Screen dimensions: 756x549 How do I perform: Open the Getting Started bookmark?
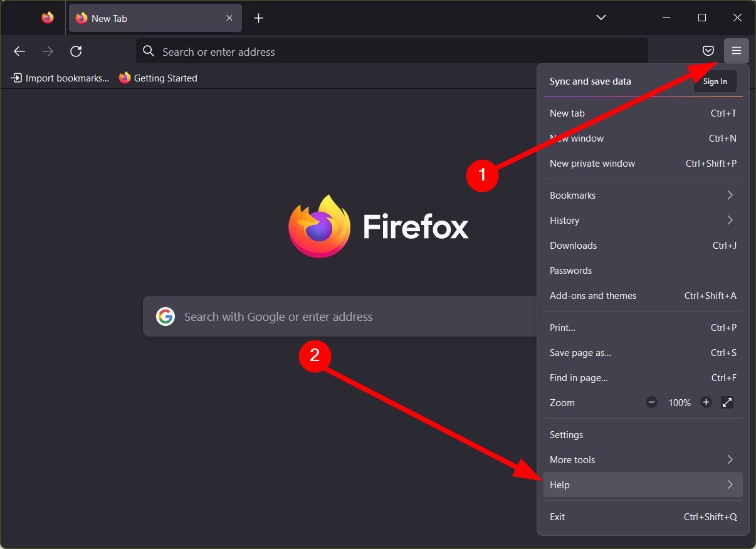[158, 78]
